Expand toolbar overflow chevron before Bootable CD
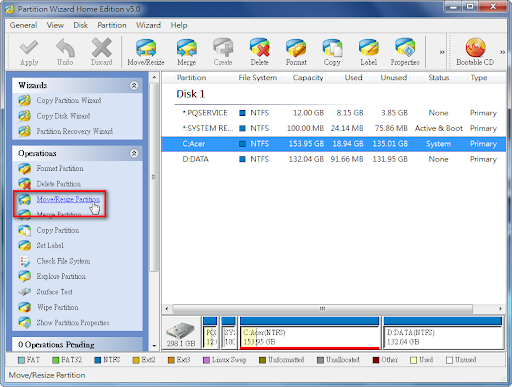 coord(442,52)
